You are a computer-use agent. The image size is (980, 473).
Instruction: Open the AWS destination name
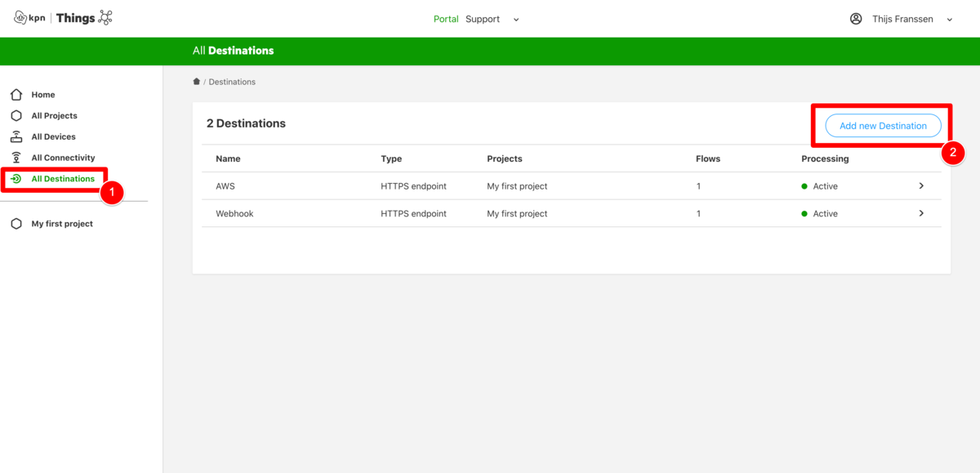point(225,186)
